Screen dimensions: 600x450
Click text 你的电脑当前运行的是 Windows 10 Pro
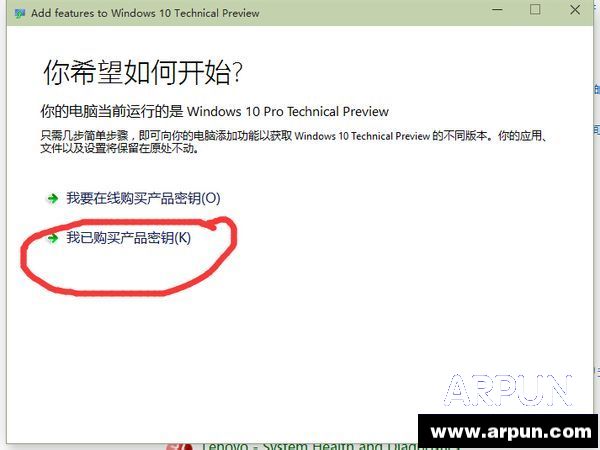[162, 111]
